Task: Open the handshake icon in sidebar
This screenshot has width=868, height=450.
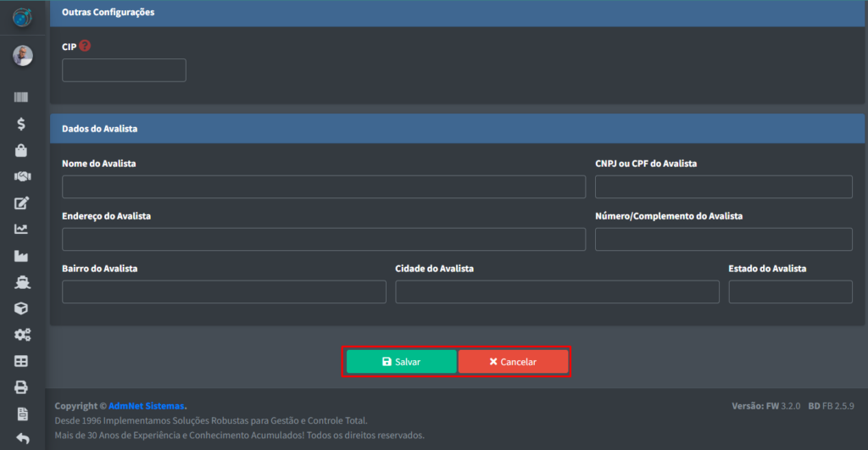Action: coord(22,176)
